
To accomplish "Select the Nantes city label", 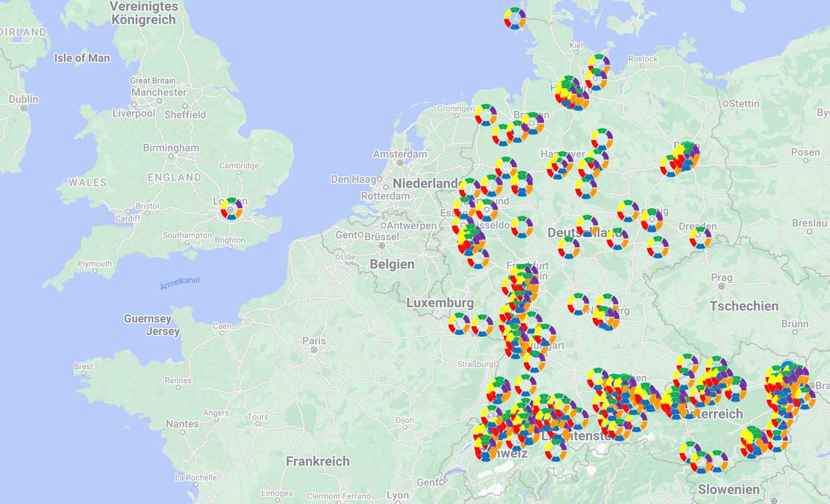I will point(182,424).
